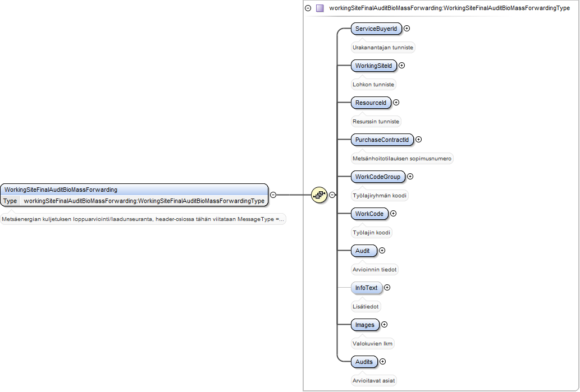Viewport: 580px width, 392px height.
Task: Expand the ServiceBuyerId element
Action: [407, 29]
